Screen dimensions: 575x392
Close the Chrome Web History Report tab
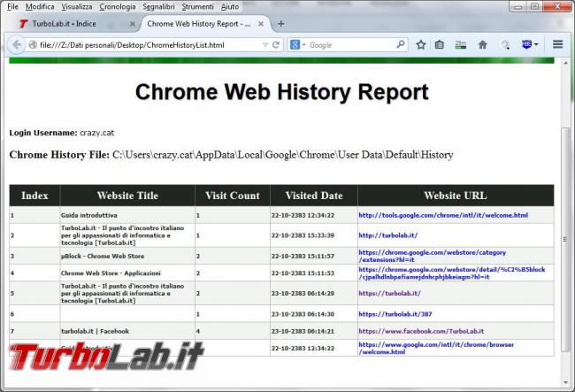point(261,24)
